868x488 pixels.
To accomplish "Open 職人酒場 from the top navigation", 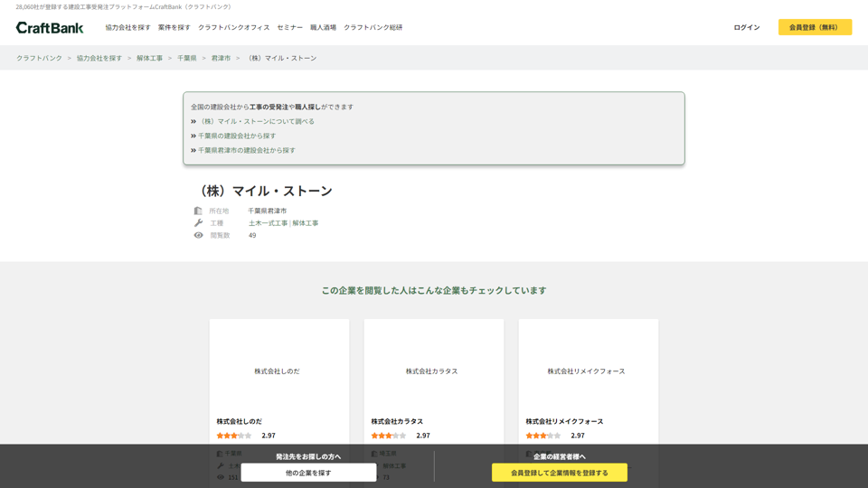I will pos(323,28).
